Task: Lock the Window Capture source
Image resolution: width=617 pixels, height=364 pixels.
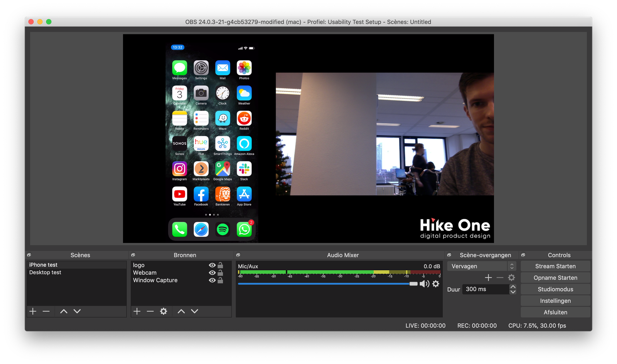Action: click(x=220, y=280)
